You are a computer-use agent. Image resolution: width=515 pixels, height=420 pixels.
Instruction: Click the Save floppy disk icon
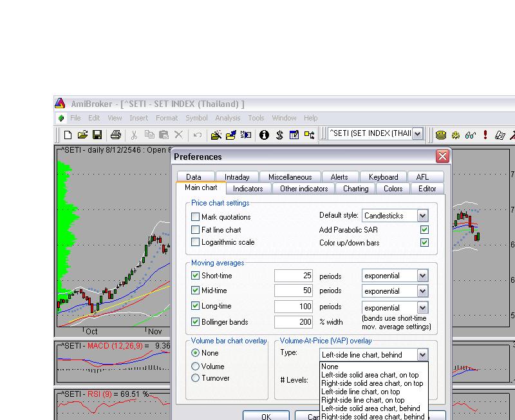tap(97, 135)
